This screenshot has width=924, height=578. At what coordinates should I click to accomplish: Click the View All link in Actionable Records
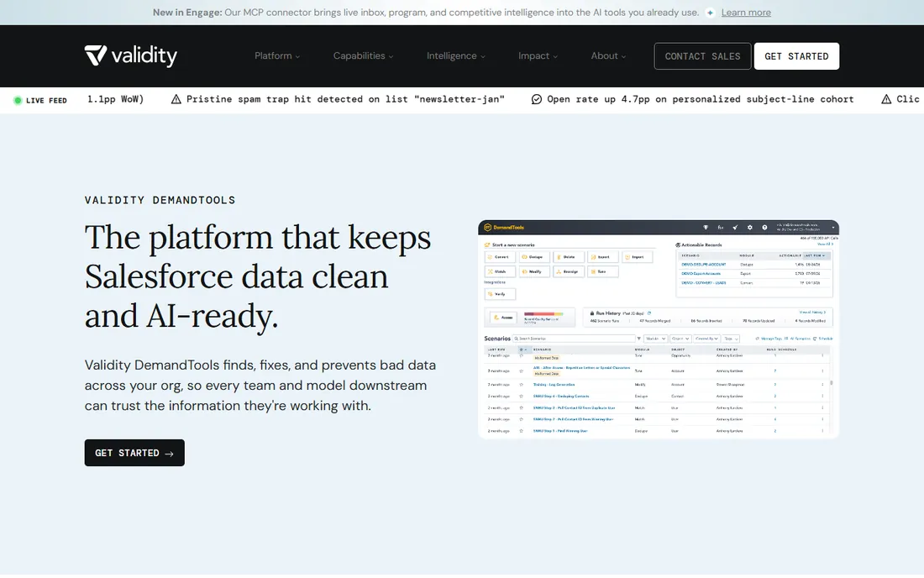click(825, 244)
